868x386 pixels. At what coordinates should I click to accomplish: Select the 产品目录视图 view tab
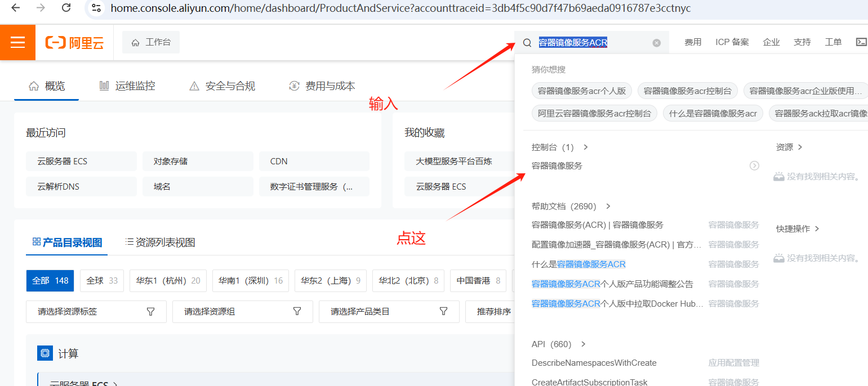67,243
